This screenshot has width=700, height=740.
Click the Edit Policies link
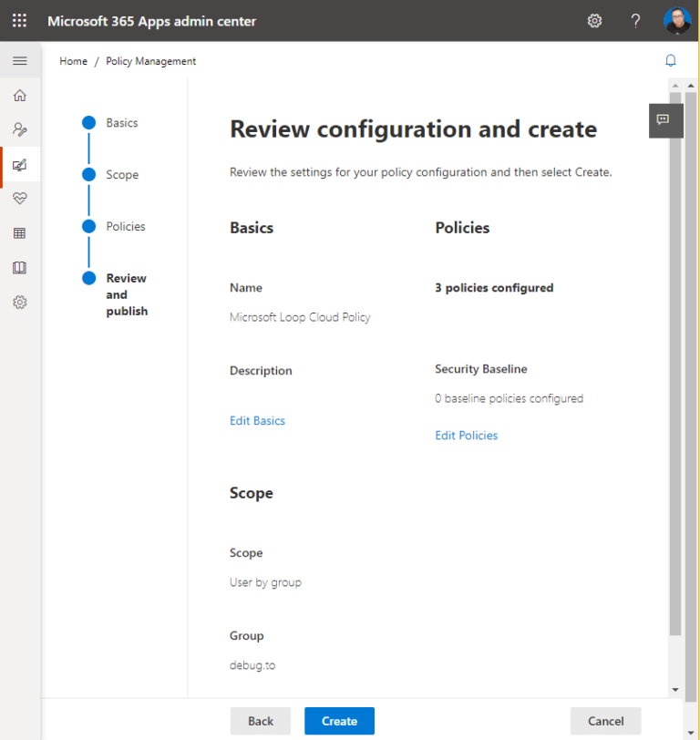coord(467,436)
